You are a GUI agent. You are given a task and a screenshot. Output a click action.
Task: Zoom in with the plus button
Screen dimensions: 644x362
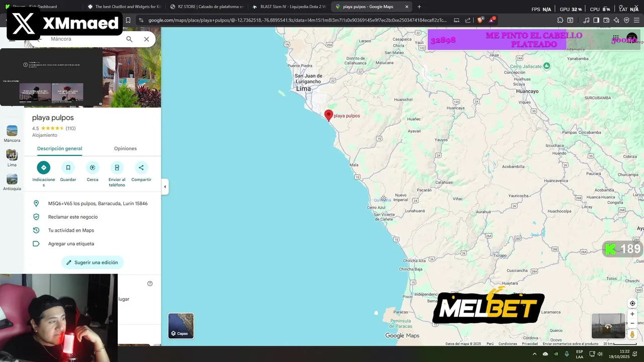click(632, 314)
